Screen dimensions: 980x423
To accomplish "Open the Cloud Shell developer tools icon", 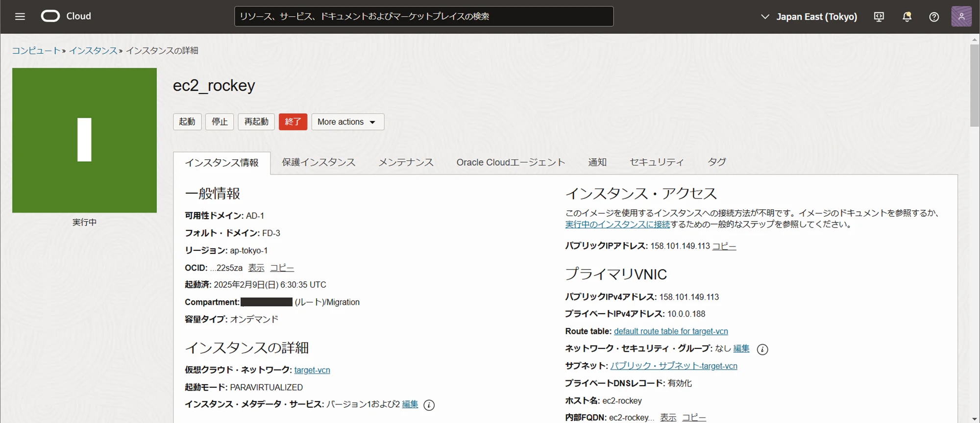I will [879, 17].
